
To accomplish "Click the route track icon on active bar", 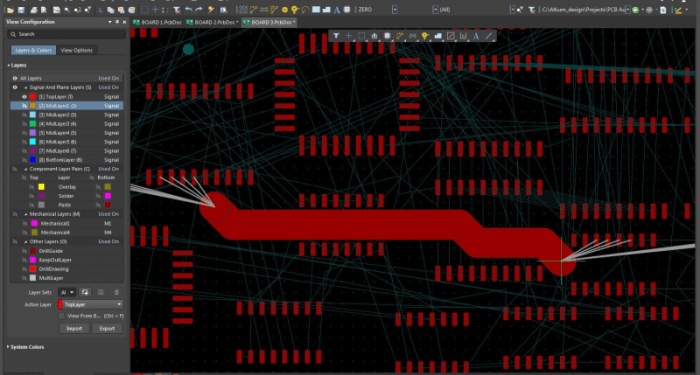I will pyautogui.click(x=400, y=36).
